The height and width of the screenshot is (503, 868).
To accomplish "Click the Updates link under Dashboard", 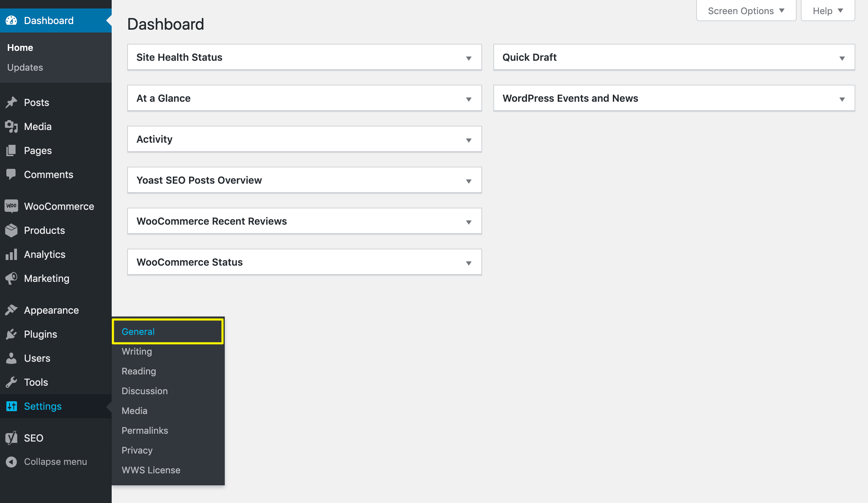I will click(x=25, y=67).
